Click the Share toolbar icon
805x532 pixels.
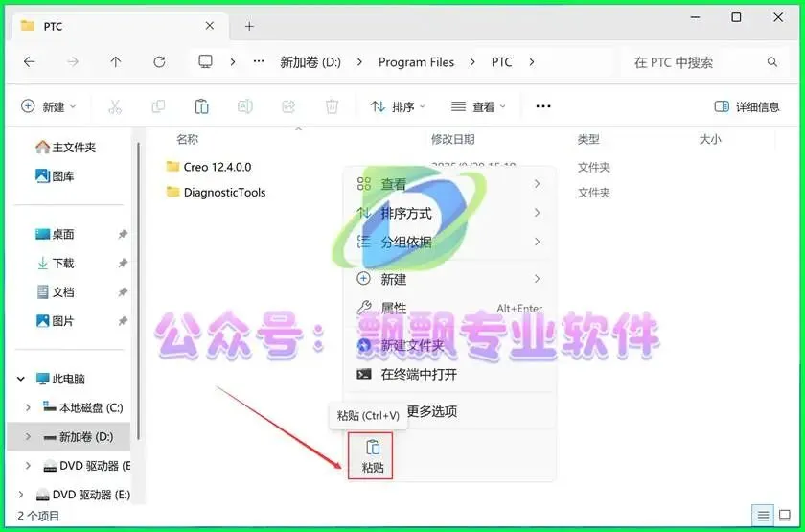tap(288, 106)
